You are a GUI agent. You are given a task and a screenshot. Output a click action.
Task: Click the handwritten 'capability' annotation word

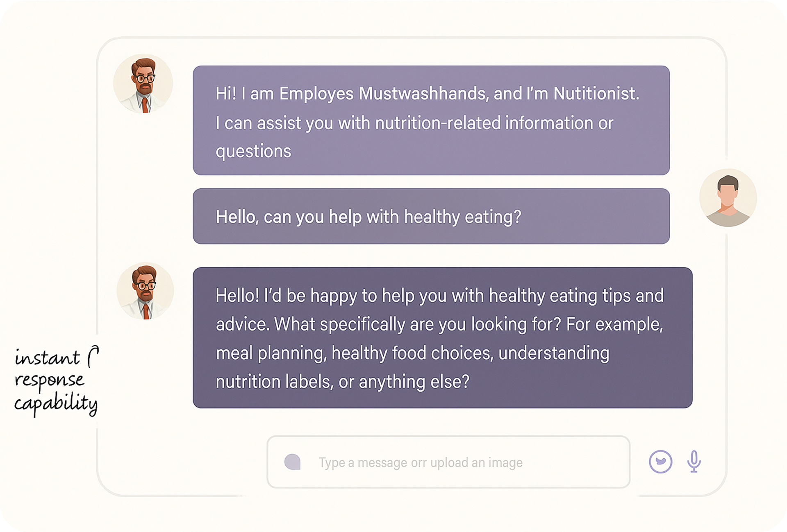(x=56, y=403)
